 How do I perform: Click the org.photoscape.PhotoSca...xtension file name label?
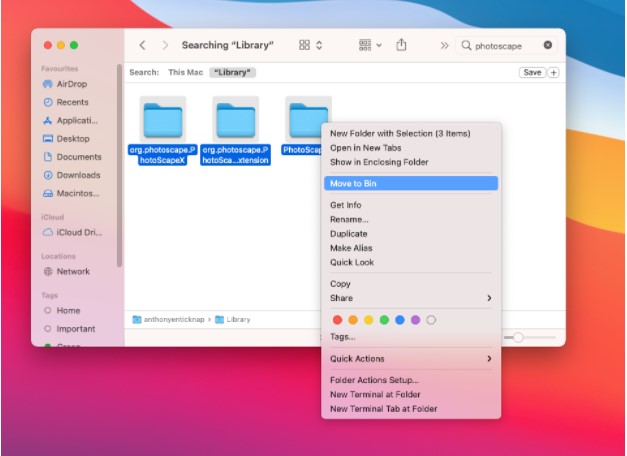(236, 155)
